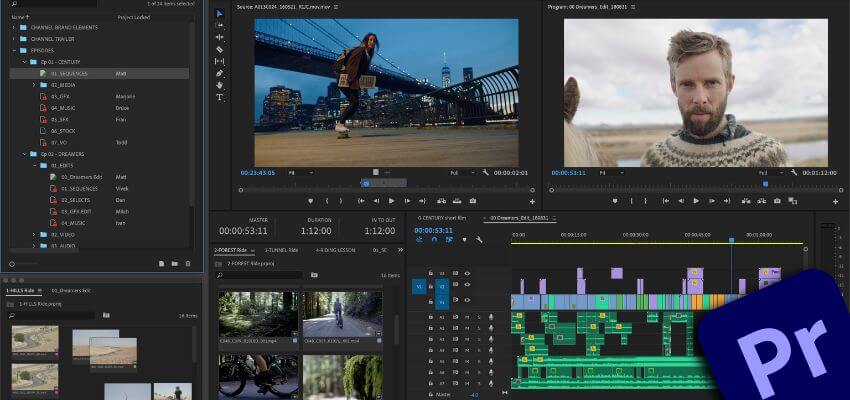Image resolution: width=850 pixels, height=400 pixels.
Task: Open Source monitor settings wrench
Action: click(485, 173)
